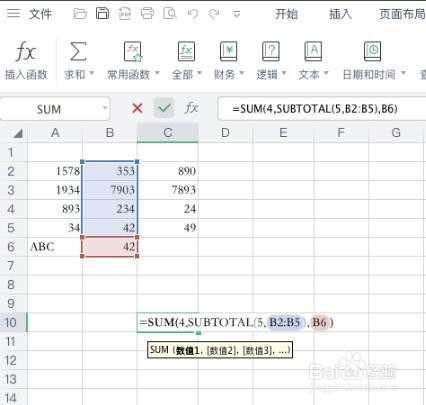Expand the 常用函数 dropdown arrow
Screen dimensions: 426x405
coord(157,73)
